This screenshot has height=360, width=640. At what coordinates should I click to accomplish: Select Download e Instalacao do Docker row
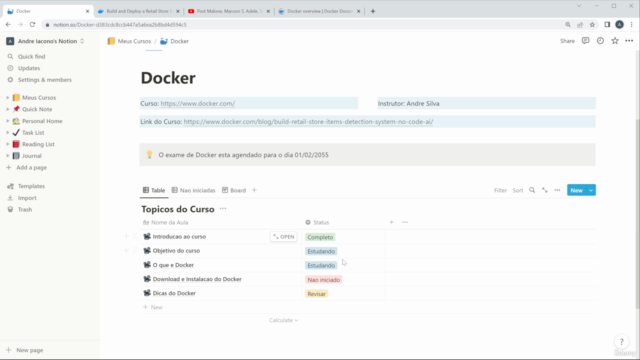click(x=197, y=279)
